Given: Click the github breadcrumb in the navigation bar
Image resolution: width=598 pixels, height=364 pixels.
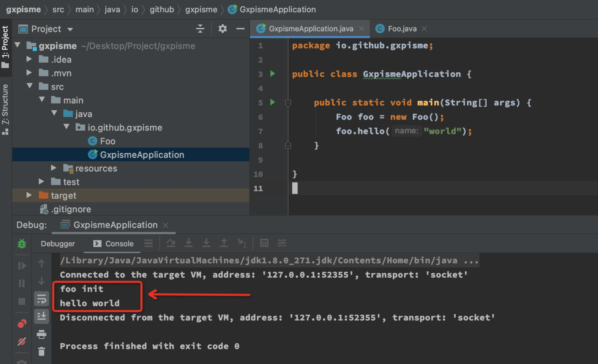Looking at the screenshot, I should click(x=162, y=10).
